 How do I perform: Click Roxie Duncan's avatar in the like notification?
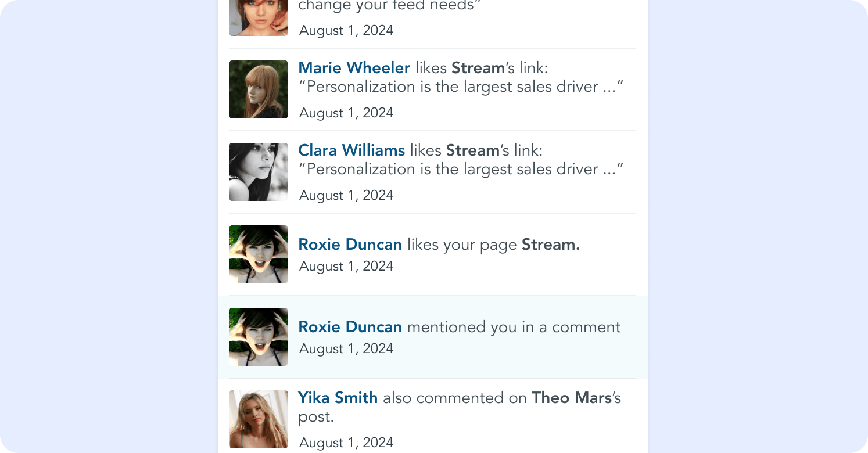[x=258, y=254]
